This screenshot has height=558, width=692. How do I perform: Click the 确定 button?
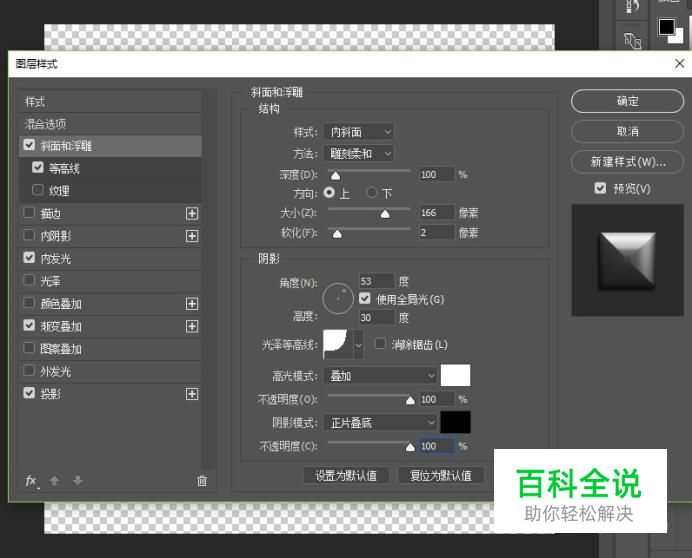627,101
